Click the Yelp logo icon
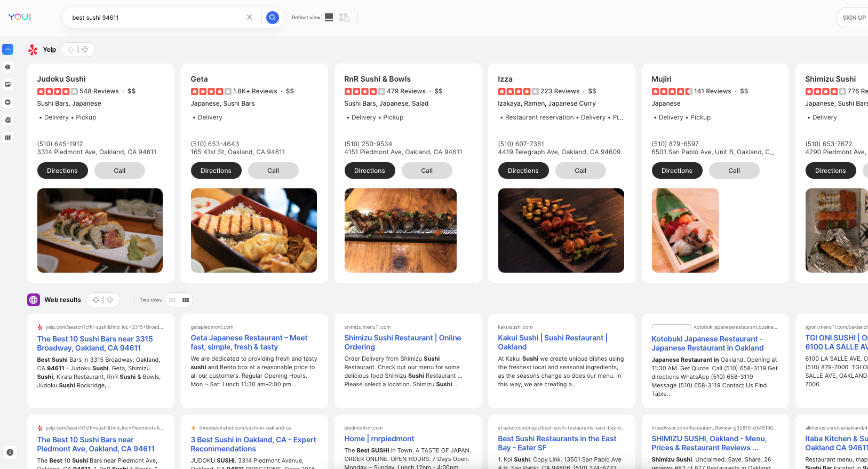This screenshot has height=469, width=868. (33, 50)
